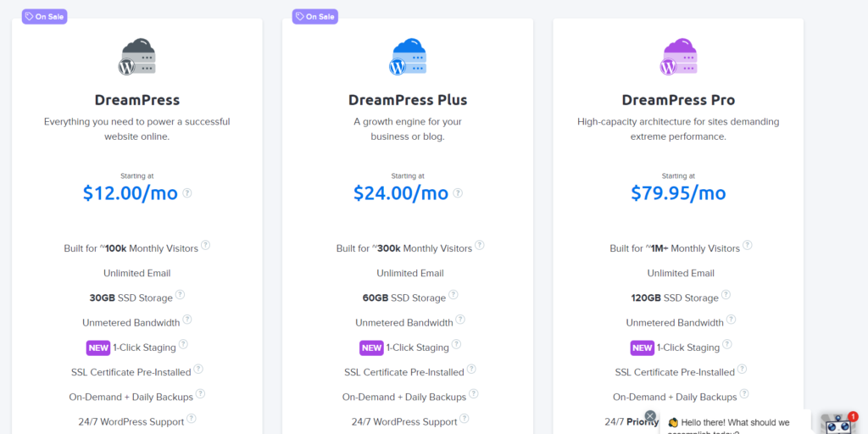Click the 120GB SSD Storage text
This screenshot has height=434, width=868.
[x=675, y=298]
